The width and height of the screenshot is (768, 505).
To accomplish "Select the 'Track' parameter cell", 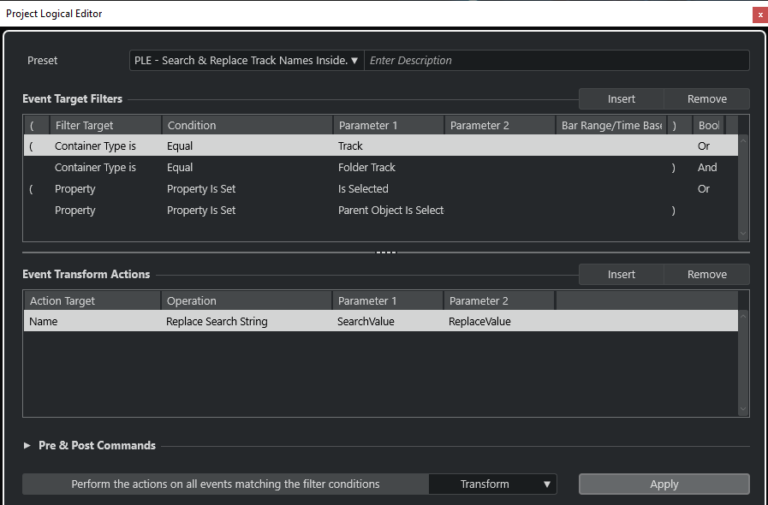I will coord(350,146).
